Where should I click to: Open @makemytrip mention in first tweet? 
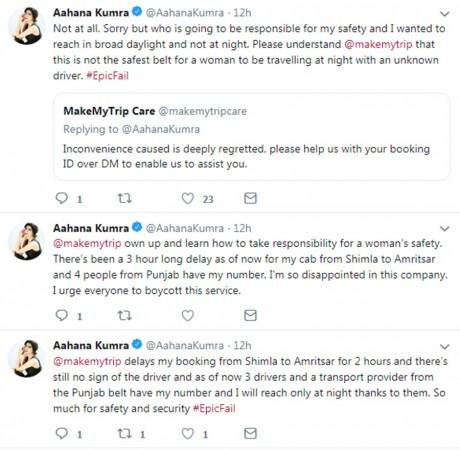click(x=378, y=44)
